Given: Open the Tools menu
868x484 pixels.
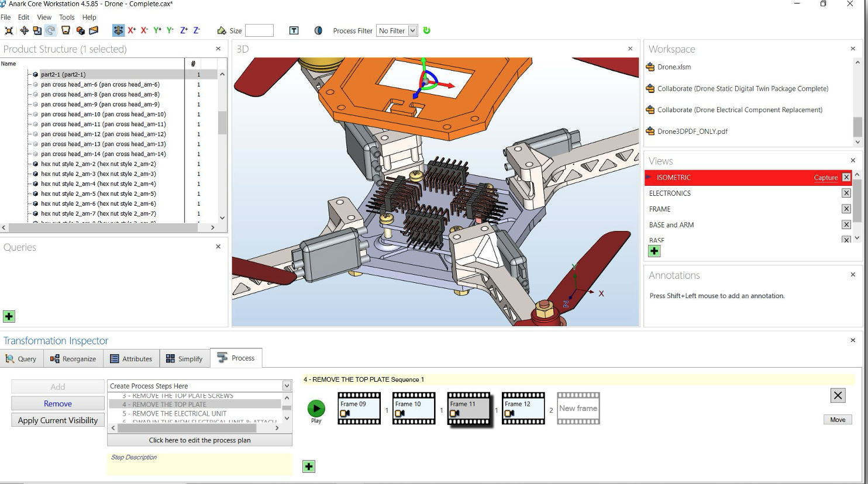Looking at the screenshot, I should (66, 17).
